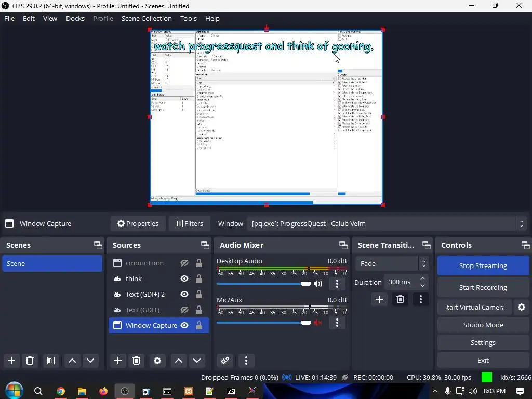532x399 pixels.
Task: Click Start Recording button
Action: [483, 287]
